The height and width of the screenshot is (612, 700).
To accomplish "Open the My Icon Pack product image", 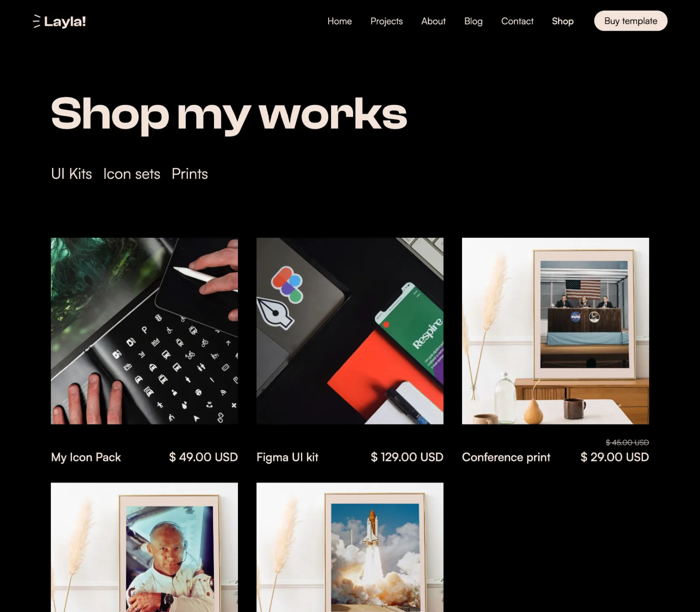I will (144, 331).
